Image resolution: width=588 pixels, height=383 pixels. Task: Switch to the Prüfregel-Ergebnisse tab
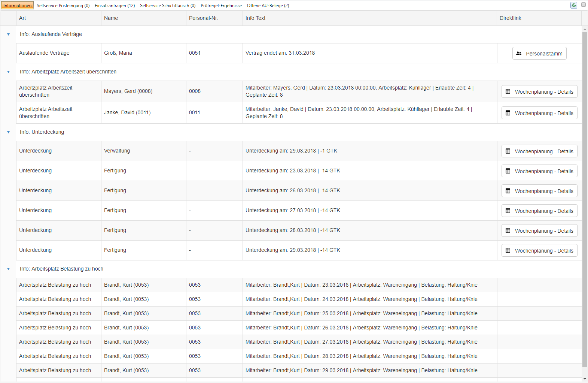[221, 6]
